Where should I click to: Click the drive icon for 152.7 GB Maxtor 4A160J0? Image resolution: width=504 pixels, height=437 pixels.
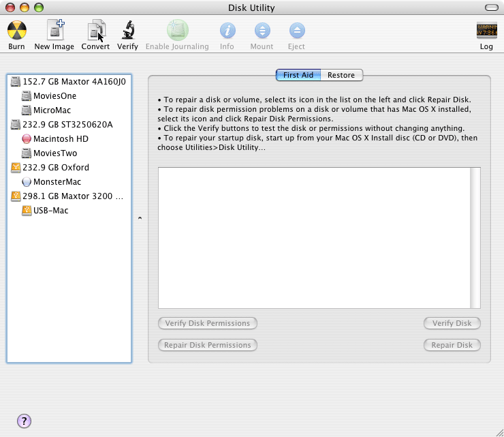16,82
